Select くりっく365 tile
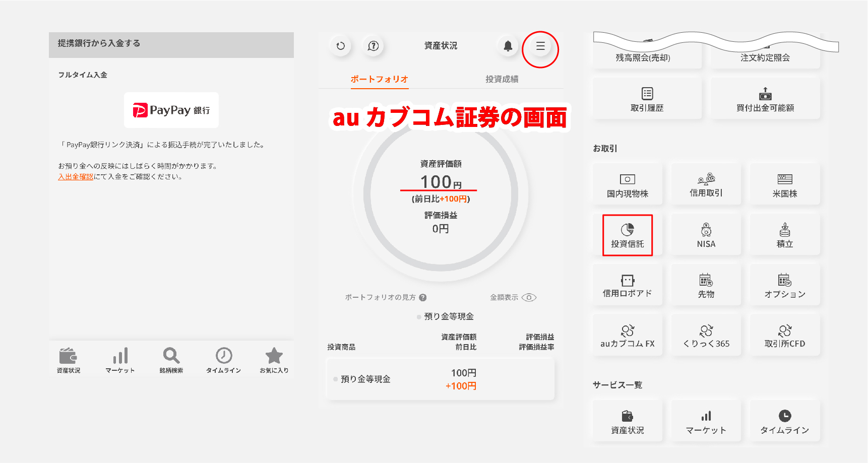 (706, 336)
